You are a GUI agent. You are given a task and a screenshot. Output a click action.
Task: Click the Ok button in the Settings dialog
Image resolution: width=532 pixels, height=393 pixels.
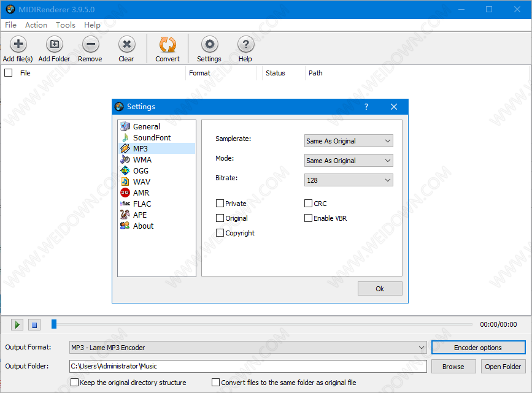click(x=380, y=289)
